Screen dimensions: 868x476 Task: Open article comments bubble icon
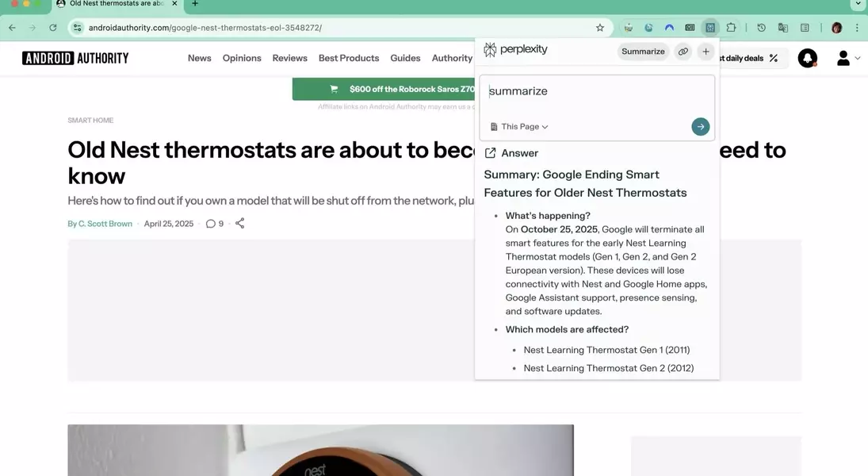click(x=210, y=224)
